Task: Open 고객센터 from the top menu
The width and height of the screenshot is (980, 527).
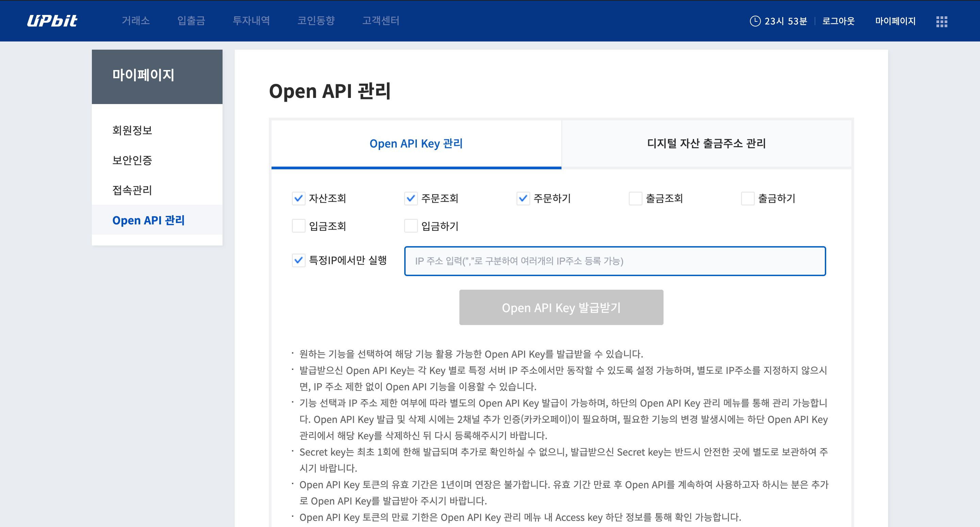Action: 380,20
